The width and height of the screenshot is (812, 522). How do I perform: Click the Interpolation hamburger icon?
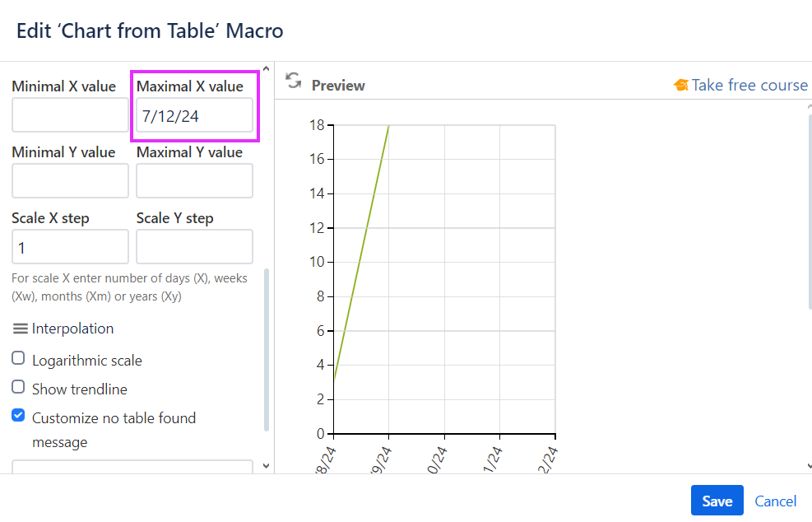click(21, 329)
